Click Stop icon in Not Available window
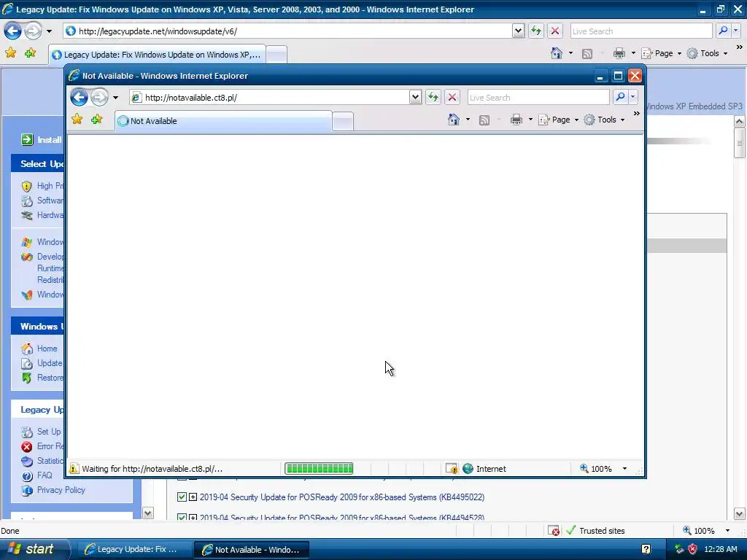Screen dimensions: 747x560 click(452, 98)
